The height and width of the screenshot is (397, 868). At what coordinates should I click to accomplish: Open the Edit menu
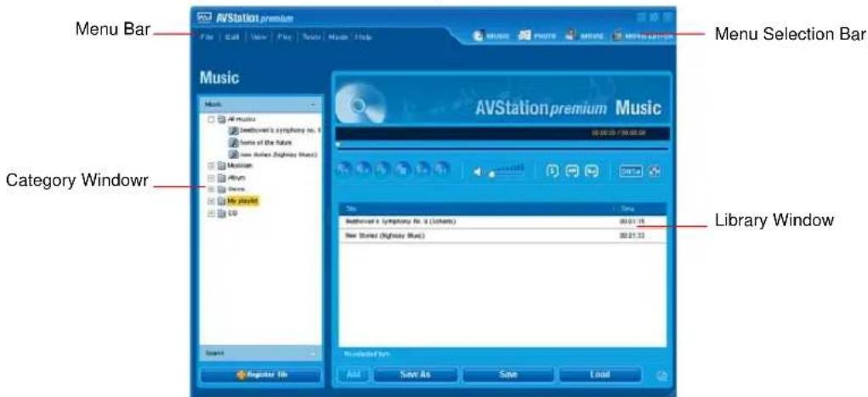231,37
